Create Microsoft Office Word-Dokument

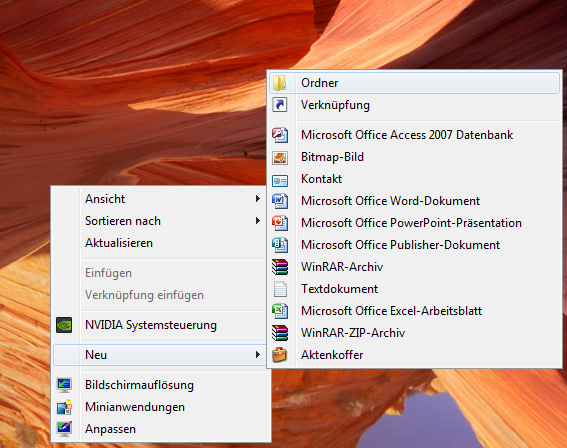[414, 201]
